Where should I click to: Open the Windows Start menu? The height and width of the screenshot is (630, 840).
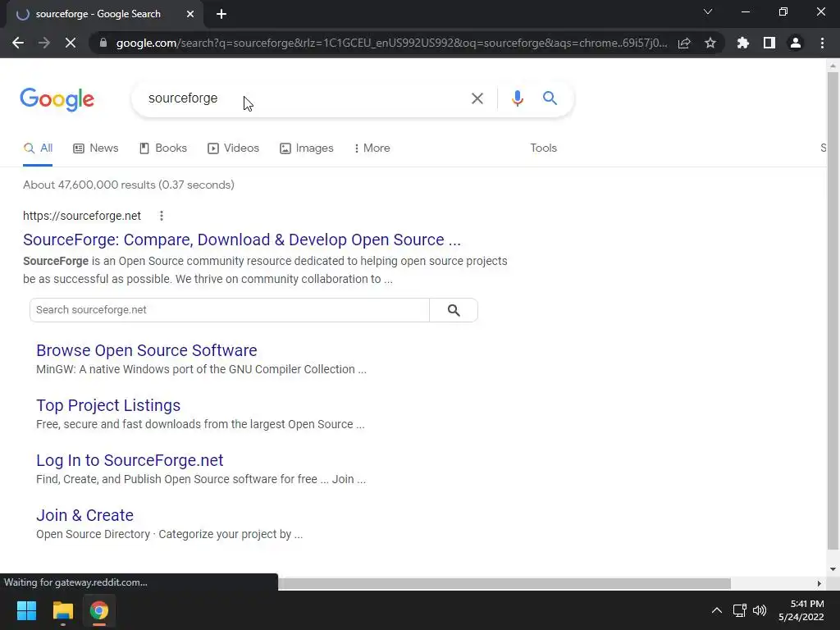[x=26, y=610]
